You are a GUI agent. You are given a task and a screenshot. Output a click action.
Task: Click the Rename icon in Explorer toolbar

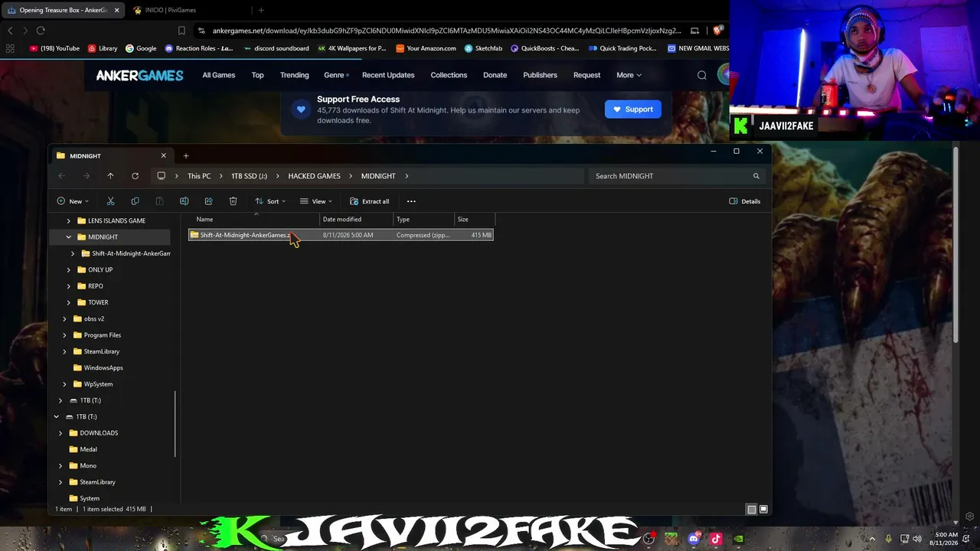184,201
